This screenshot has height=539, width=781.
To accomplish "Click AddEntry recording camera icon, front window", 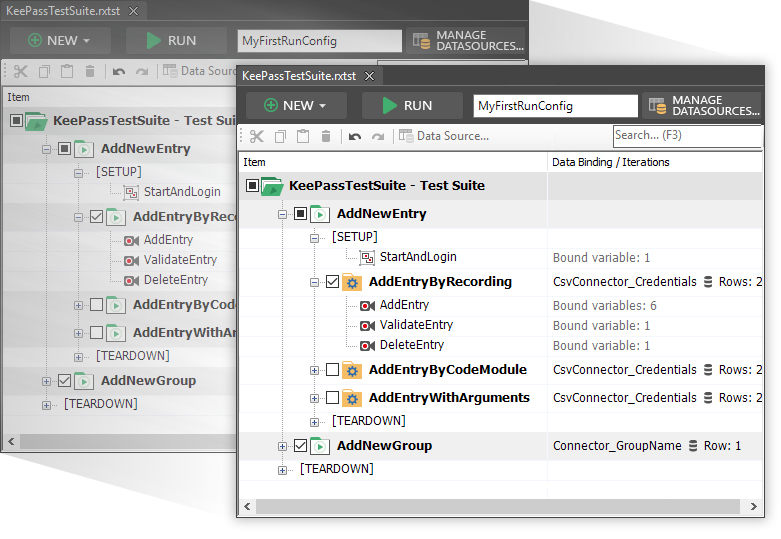I will (x=367, y=305).
